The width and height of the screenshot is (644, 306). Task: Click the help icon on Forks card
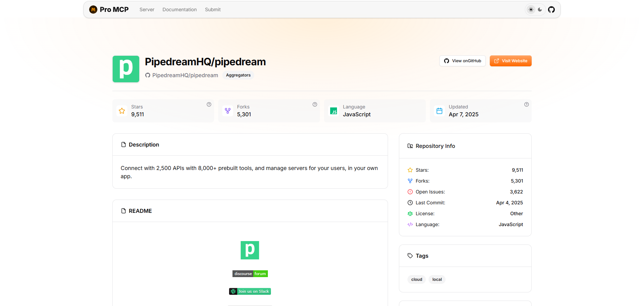tap(315, 104)
